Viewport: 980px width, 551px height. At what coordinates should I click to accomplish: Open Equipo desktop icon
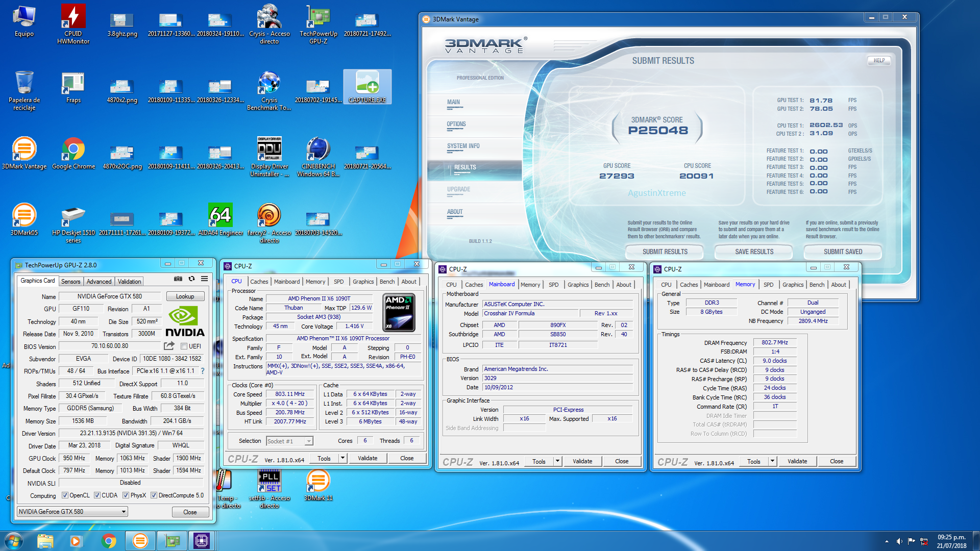click(x=24, y=20)
